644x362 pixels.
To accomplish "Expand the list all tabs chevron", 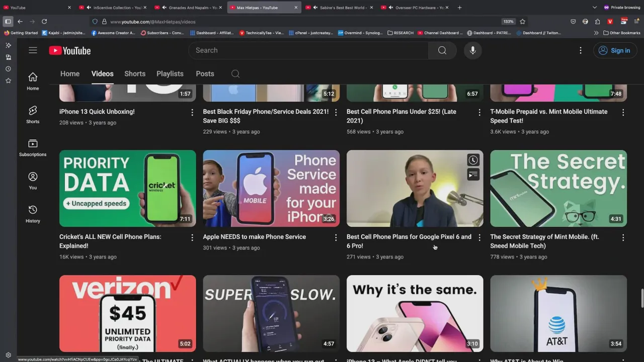I will (595, 8).
